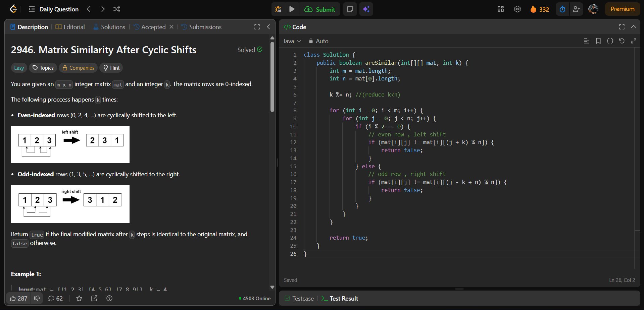The width and height of the screenshot is (644, 310).
Task: Reset code with the undo arrow icon
Action: [x=622, y=41]
